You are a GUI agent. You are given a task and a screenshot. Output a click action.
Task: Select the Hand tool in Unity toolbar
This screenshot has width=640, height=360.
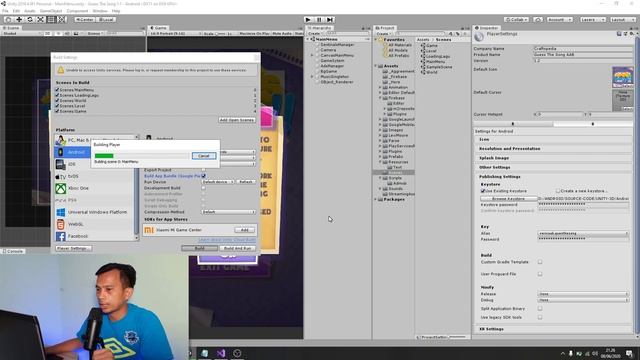(x=8, y=20)
